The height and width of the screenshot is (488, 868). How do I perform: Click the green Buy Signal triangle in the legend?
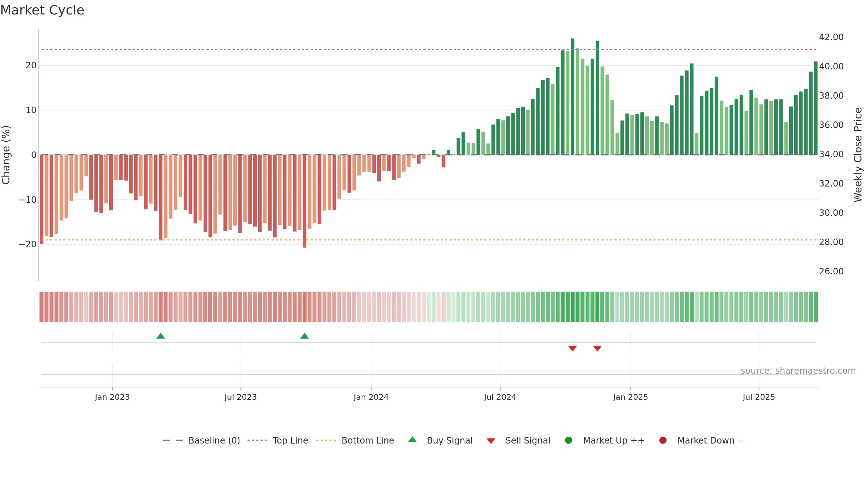(x=412, y=440)
